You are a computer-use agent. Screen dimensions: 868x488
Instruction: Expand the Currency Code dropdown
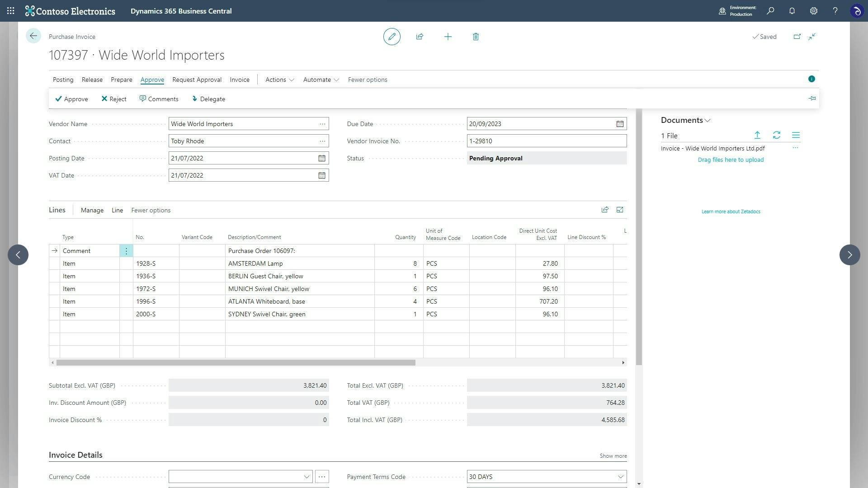point(307,476)
